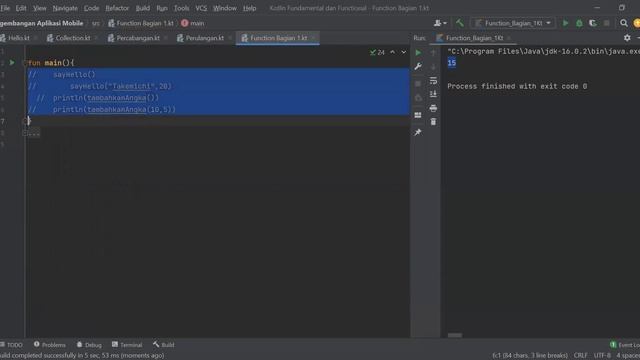Close the Perulangan.kt tab
Viewport: 640px width, 360px height.
[x=230, y=38]
